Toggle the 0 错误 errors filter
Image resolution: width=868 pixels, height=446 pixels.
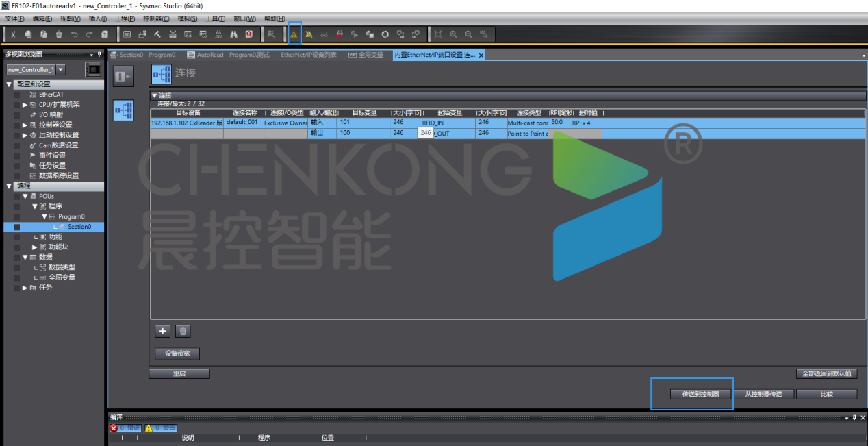[x=126, y=428]
